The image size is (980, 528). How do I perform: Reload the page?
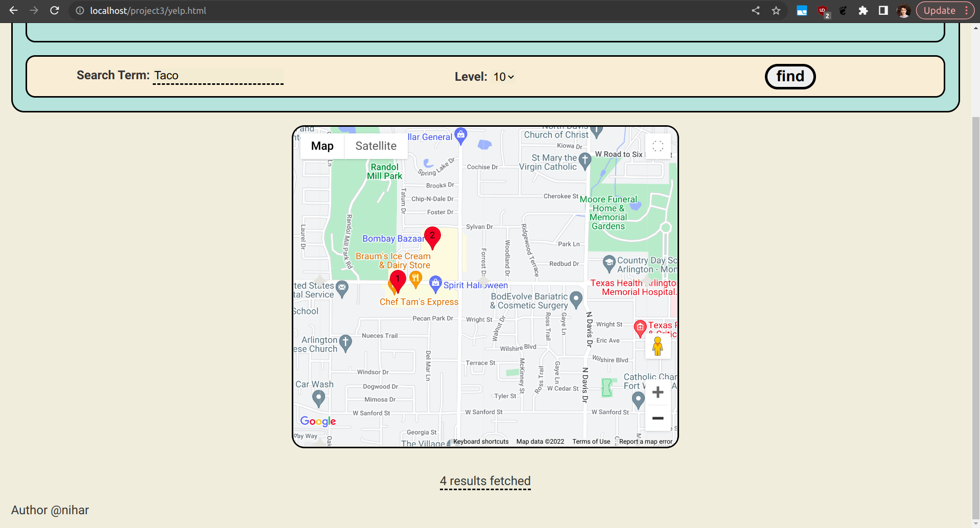55,11
